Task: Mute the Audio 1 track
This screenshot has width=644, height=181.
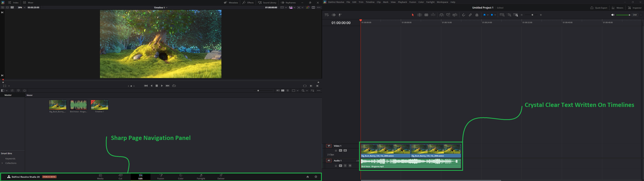Action: 350,165
